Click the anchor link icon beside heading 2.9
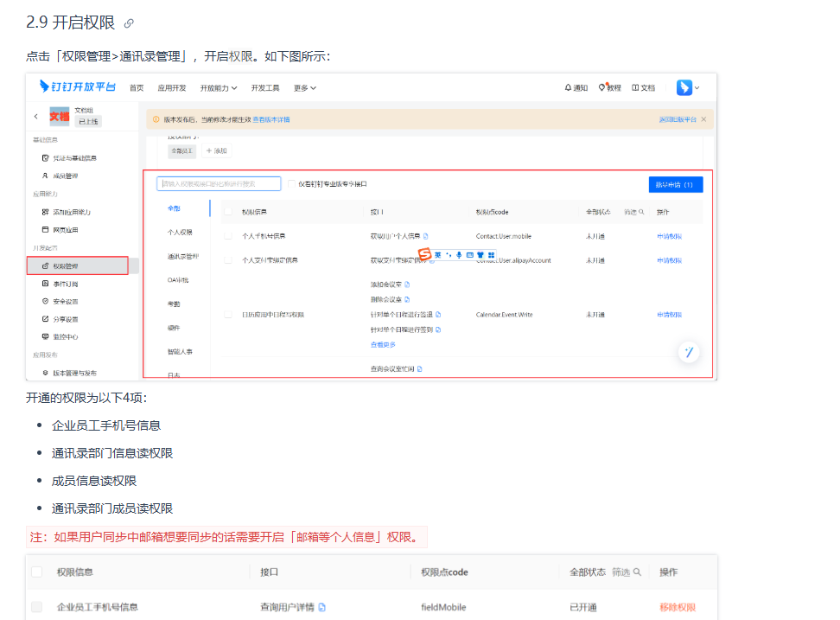Screen dimensions: 840x620 [129, 23]
